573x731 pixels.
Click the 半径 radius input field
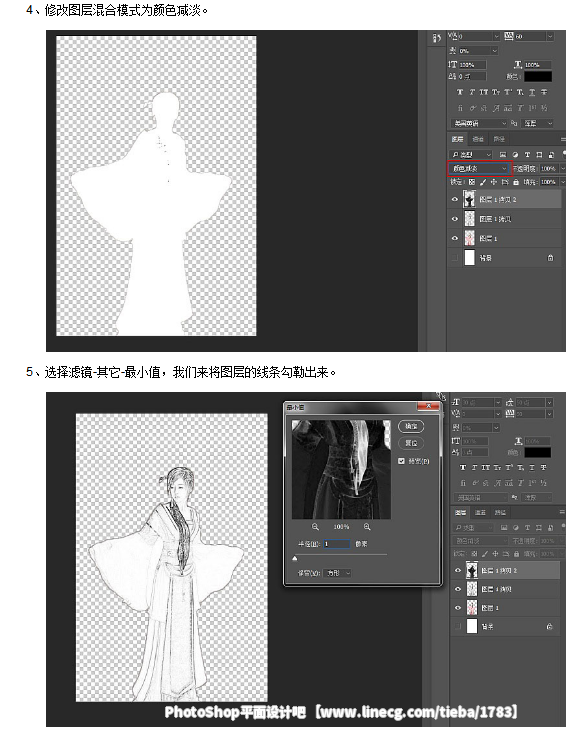[x=336, y=544]
